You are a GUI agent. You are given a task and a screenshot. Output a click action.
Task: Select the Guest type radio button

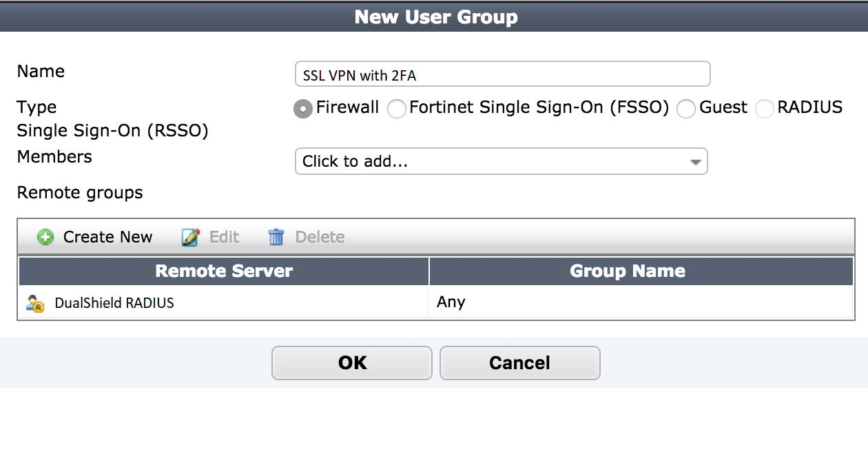(686, 109)
